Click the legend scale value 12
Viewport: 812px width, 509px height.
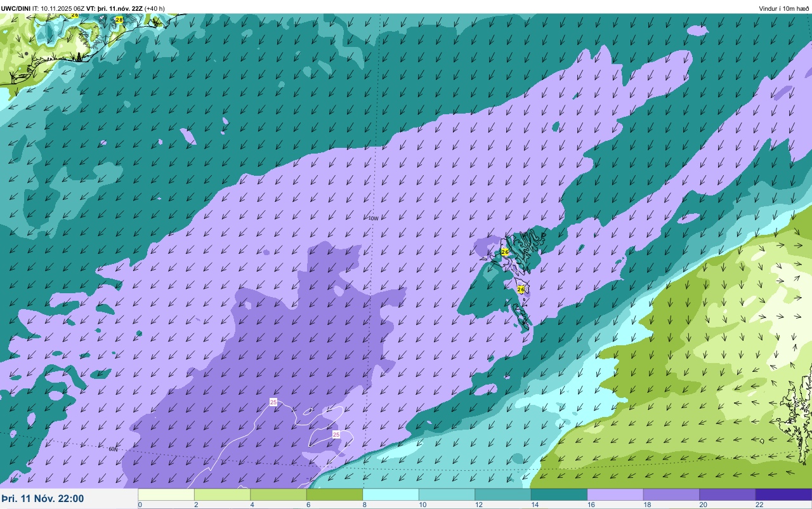[479, 505]
